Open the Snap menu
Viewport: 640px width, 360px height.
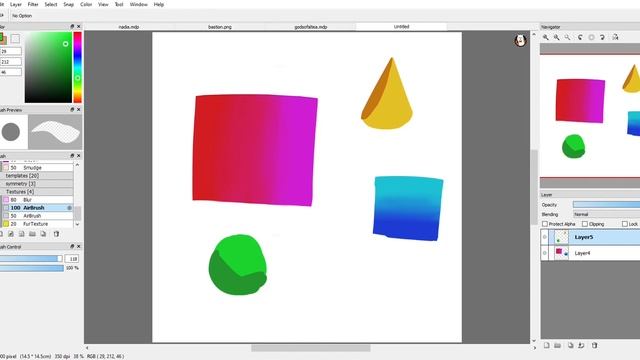(69, 4)
